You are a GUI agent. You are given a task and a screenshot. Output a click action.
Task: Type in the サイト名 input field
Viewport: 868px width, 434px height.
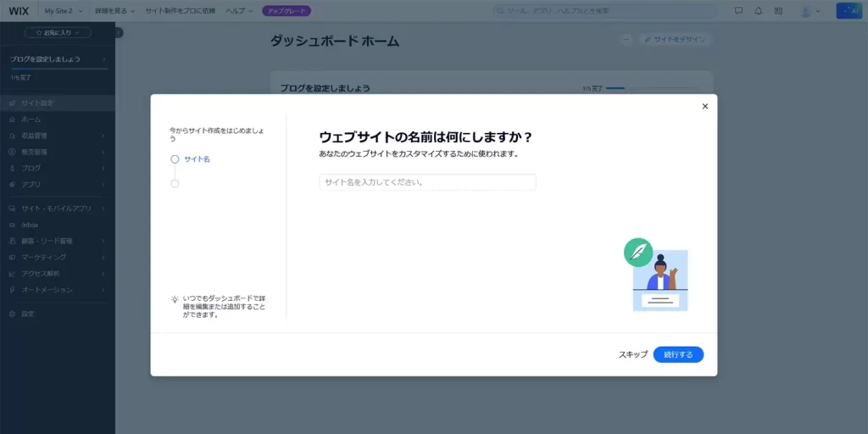[x=427, y=182]
